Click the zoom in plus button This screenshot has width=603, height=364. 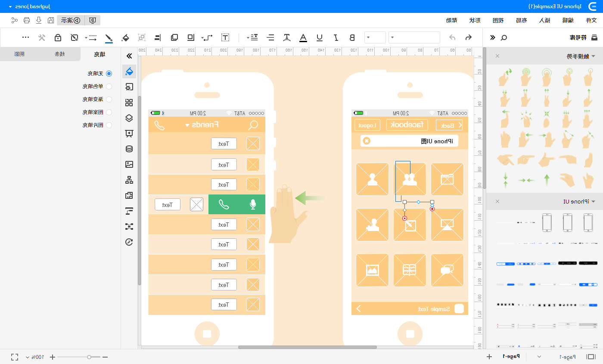[x=53, y=357]
